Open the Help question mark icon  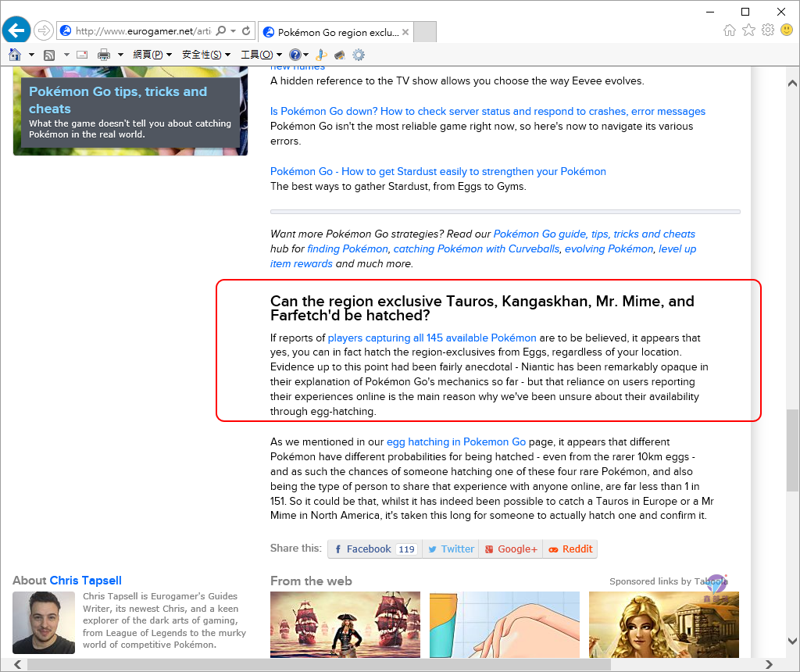click(295, 55)
